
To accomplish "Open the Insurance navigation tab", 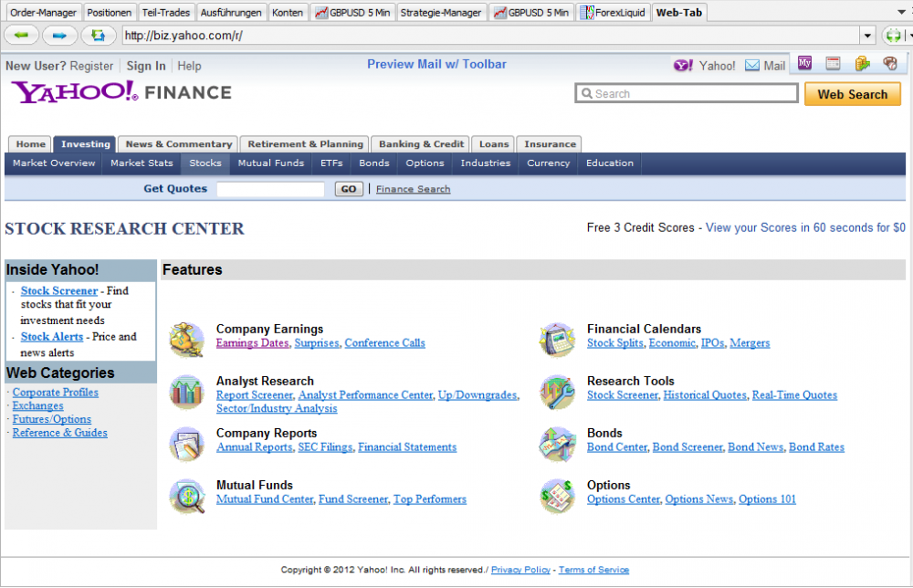I will point(550,143).
